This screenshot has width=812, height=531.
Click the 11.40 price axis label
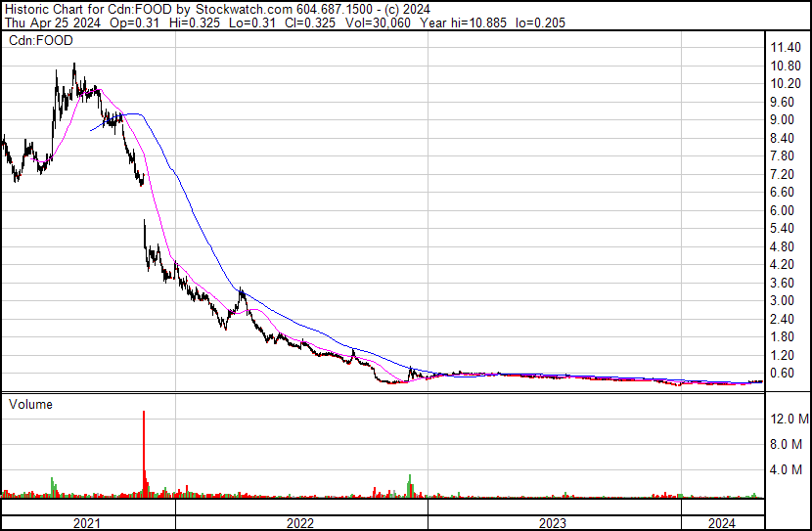(x=787, y=48)
